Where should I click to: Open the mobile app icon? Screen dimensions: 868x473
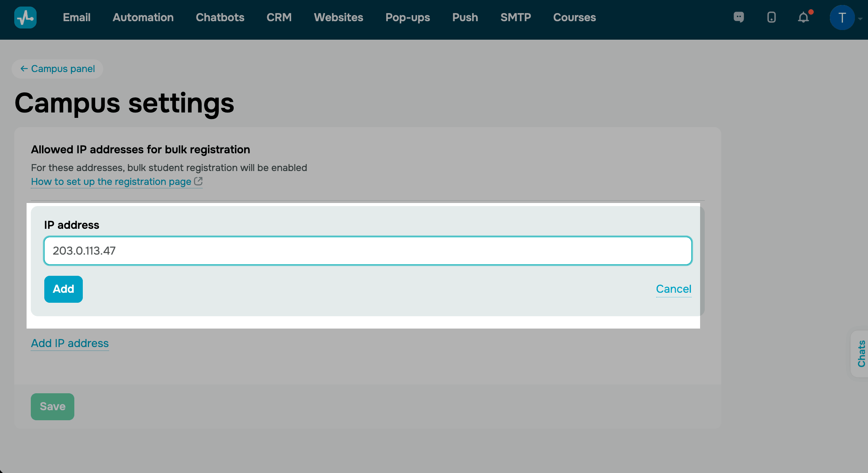(x=771, y=17)
